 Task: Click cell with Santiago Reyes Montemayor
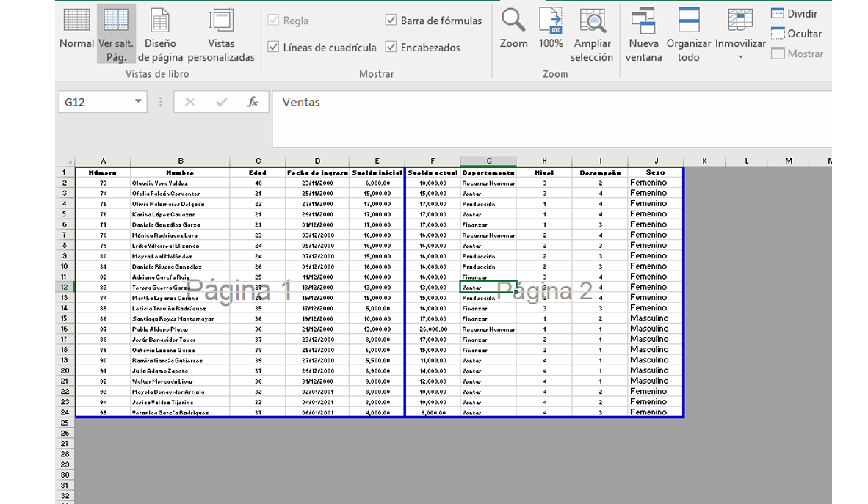click(181, 318)
